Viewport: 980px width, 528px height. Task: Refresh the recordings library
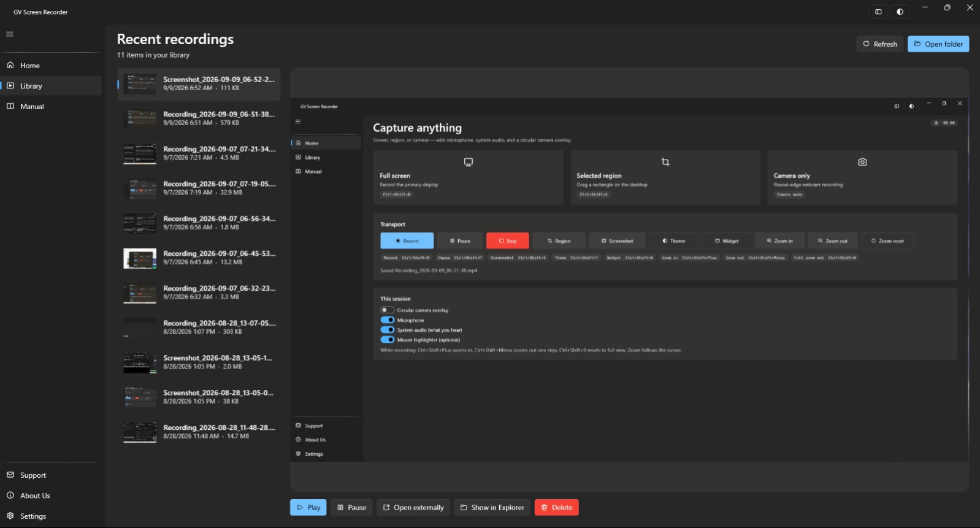click(x=879, y=44)
